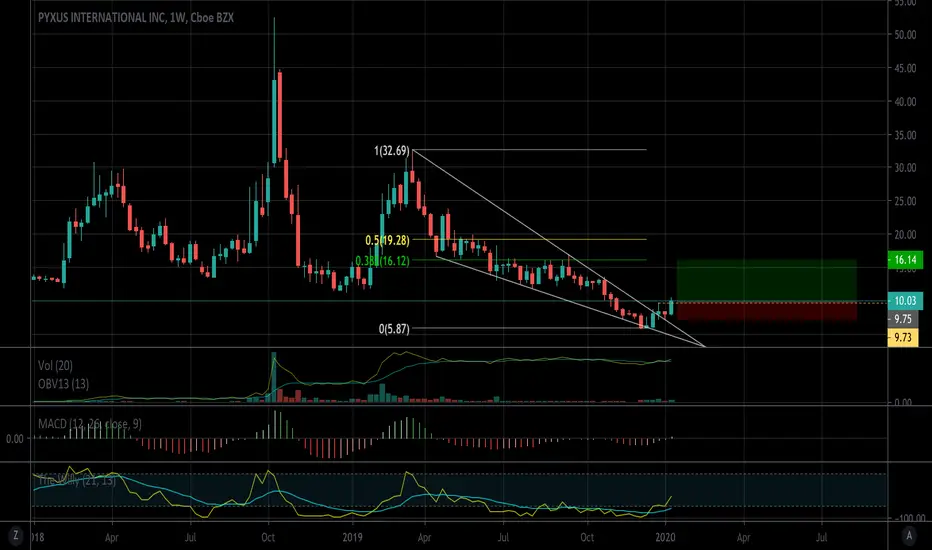Click the 0(5.87) Fibonacci level label
The image size is (932, 550).
394,329
